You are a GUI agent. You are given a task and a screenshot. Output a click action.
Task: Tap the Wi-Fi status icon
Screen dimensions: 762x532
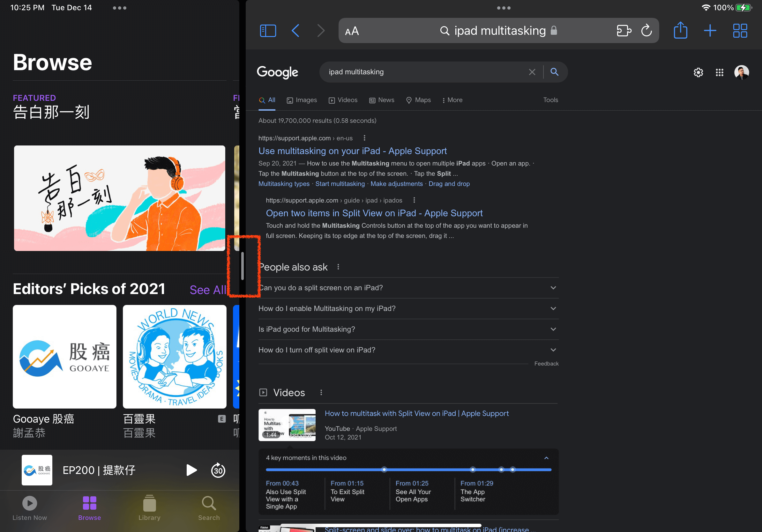pos(706,7)
